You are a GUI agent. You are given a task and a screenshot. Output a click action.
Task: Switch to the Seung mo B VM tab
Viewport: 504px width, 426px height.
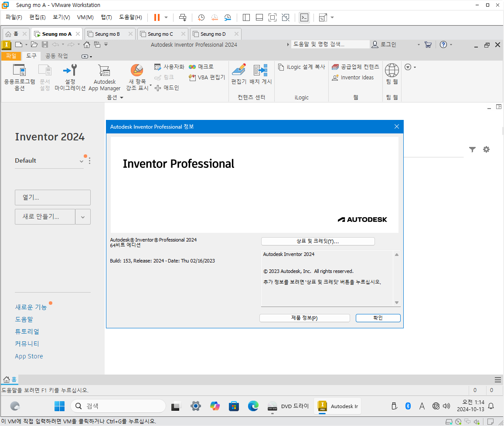pyautogui.click(x=107, y=34)
